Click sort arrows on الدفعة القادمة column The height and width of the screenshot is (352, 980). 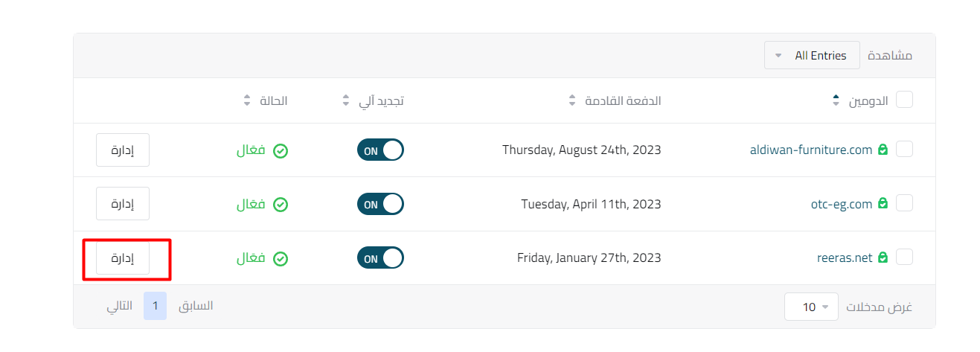point(571,100)
